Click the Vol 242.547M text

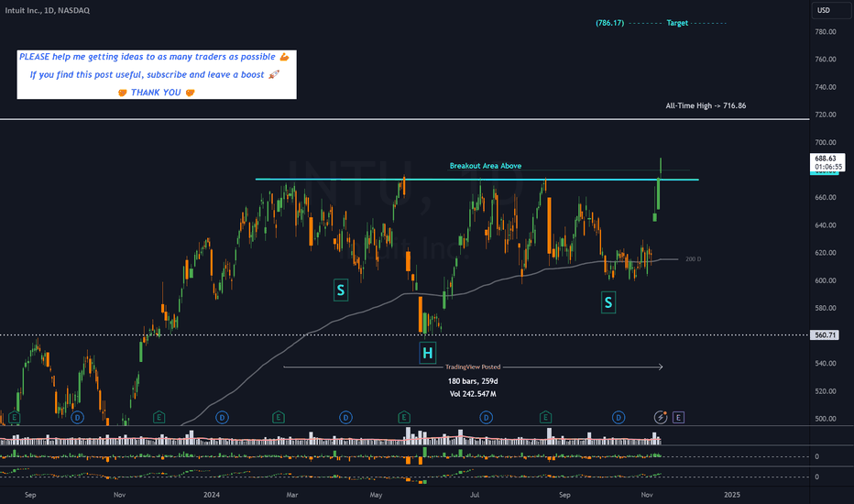point(473,394)
